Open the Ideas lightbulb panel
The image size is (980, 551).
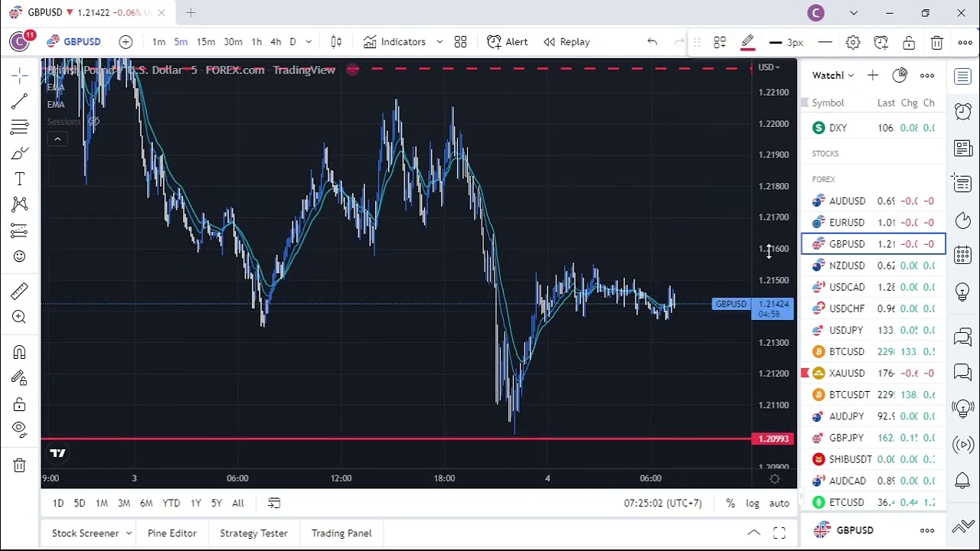963,292
